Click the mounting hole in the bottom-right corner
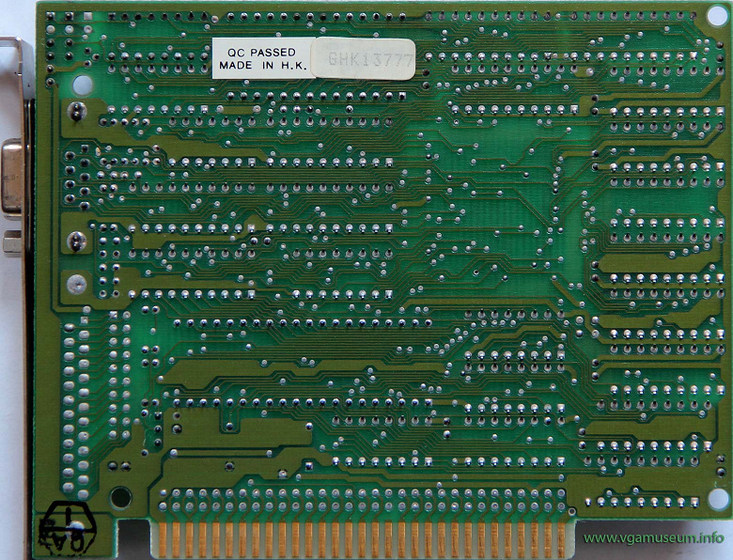Image resolution: width=733 pixels, height=560 pixels. pyautogui.click(x=718, y=499)
